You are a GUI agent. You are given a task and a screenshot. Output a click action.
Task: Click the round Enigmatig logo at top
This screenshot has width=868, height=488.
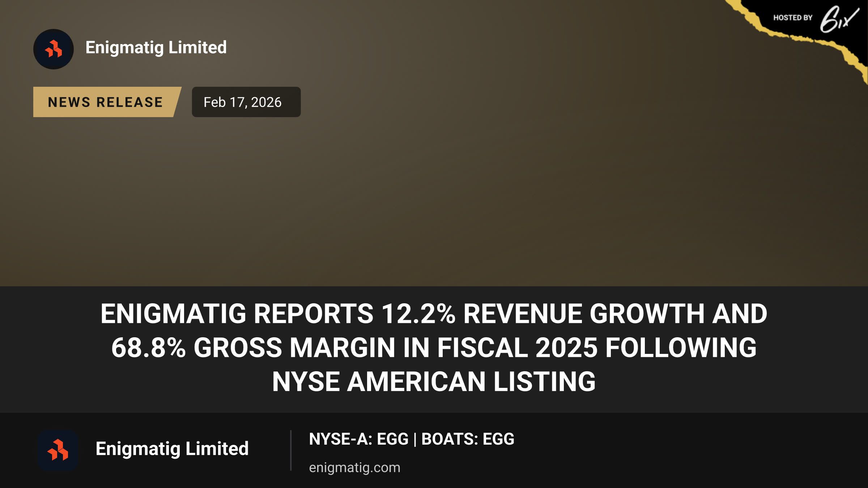coord(54,49)
